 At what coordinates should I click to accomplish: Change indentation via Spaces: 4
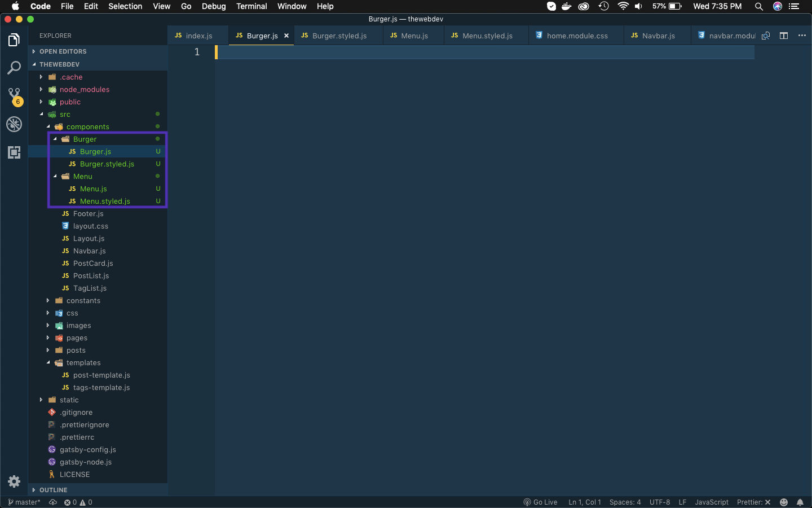(x=625, y=502)
